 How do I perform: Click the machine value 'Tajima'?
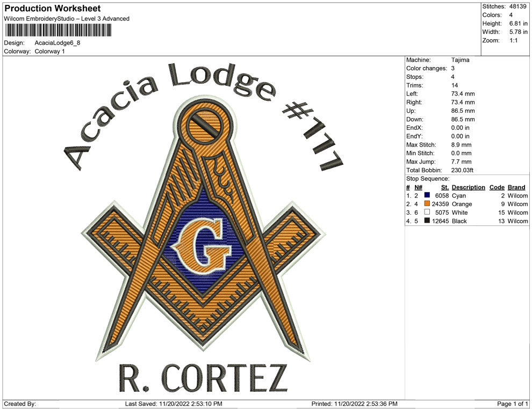pos(460,60)
